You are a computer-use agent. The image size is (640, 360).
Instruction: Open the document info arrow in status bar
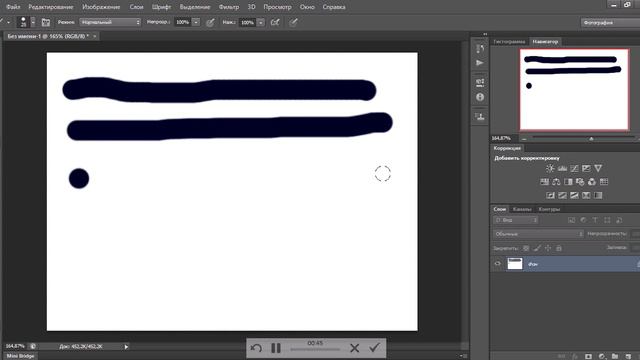click(x=126, y=347)
